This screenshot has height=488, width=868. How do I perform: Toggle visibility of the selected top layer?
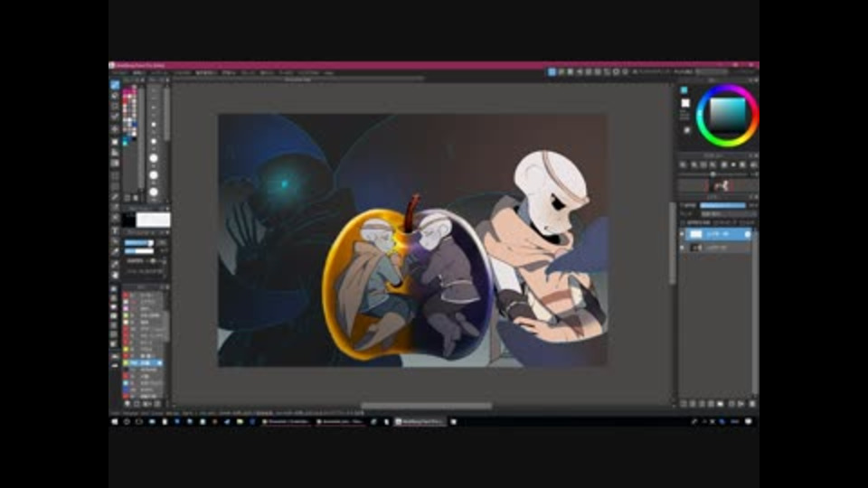683,234
